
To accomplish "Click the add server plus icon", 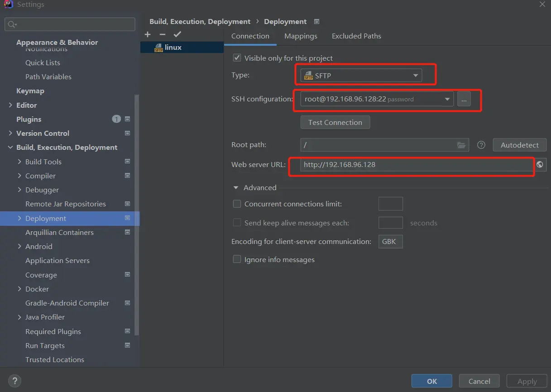I will [x=148, y=34].
